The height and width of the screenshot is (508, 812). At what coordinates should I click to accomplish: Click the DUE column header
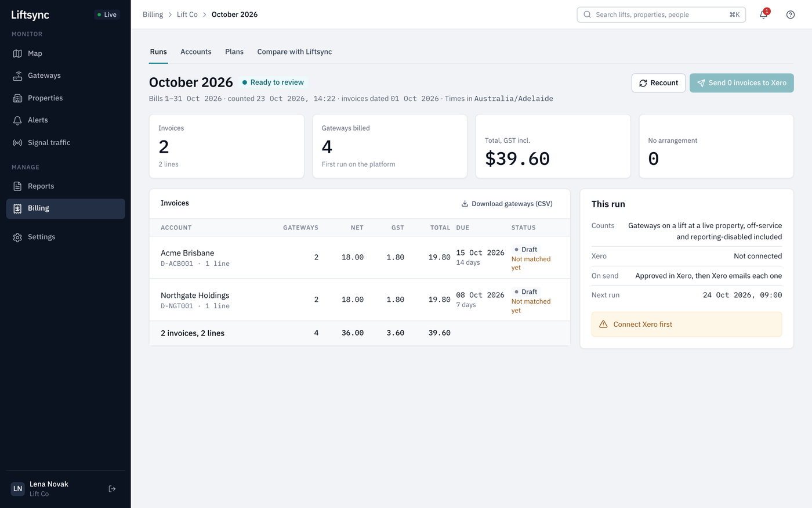(463, 228)
